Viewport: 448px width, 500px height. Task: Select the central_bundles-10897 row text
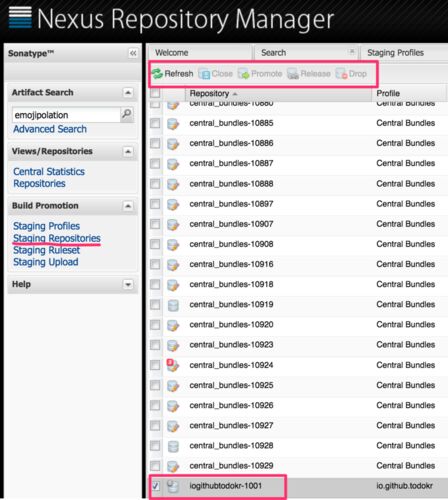tap(231, 204)
